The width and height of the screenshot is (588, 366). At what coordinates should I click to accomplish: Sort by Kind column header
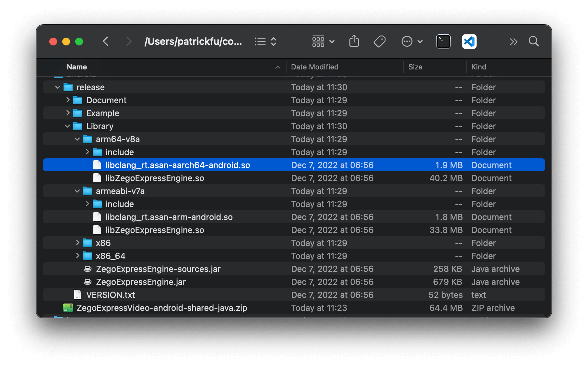click(478, 67)
